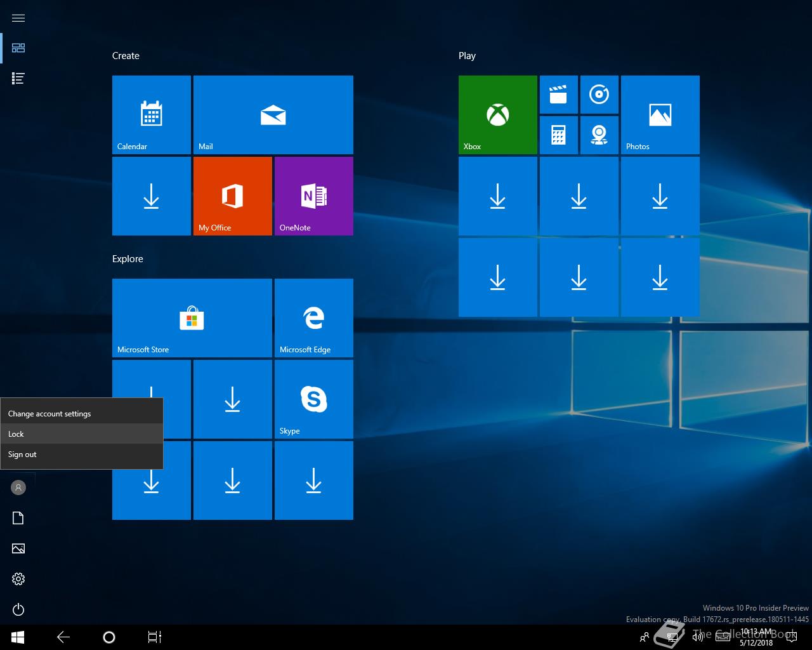812x650 pixels.
Task: Click the volume speaker tray icon
Action: [698, 637]
